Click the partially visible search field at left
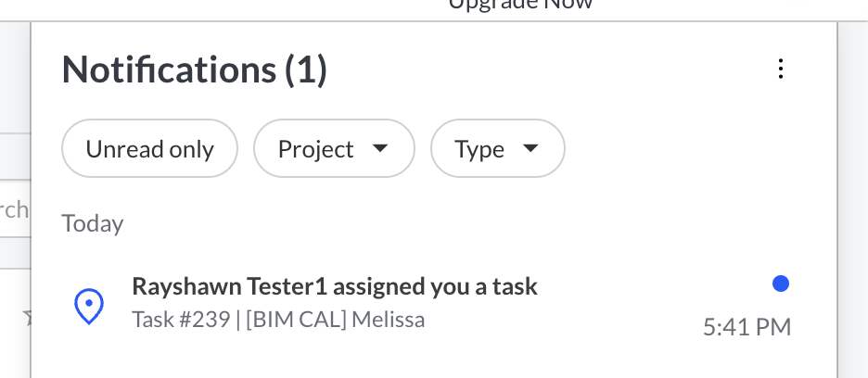868x378 pixels. (15, 210)
